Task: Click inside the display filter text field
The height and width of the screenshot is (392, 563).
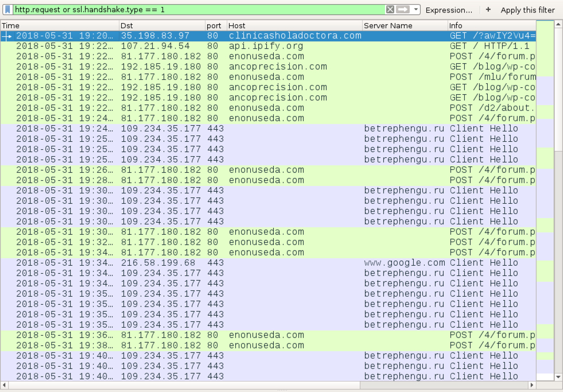Action: (199, 10)
